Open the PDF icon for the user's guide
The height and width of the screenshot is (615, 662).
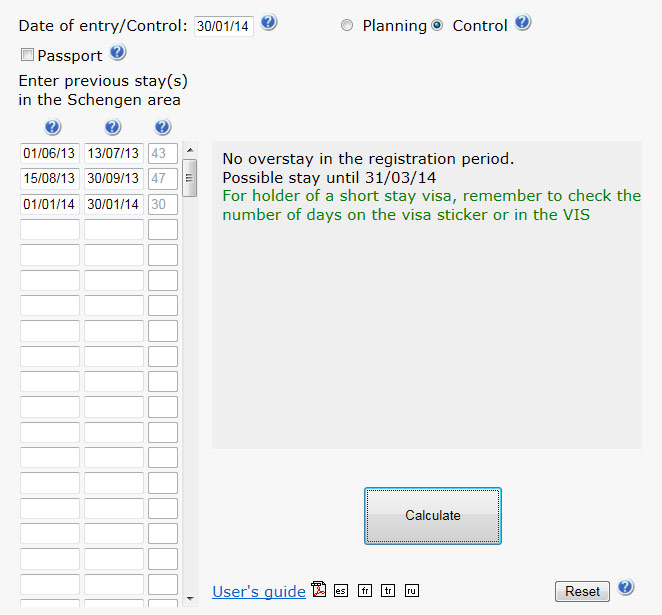[x=319, y=590]
